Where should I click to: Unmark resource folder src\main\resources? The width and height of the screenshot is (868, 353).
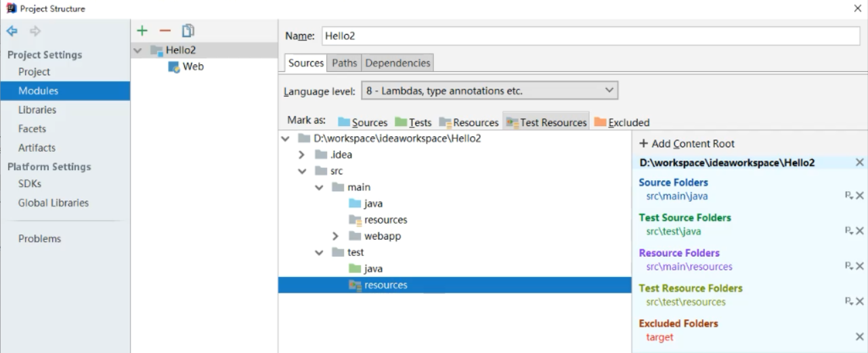tap(860, 266)
